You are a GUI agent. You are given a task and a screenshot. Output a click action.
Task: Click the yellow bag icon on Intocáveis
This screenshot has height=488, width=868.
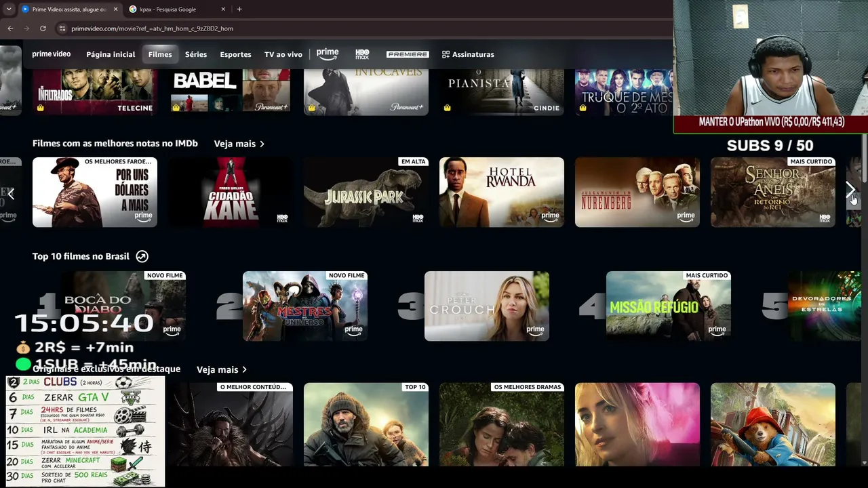tap(311, 107)
